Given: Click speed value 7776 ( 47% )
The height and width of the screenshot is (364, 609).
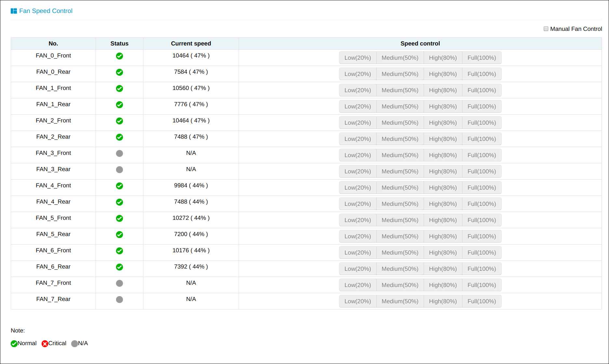Looking at the screenshot, I should pyautogui.click(x=191, y=104).
